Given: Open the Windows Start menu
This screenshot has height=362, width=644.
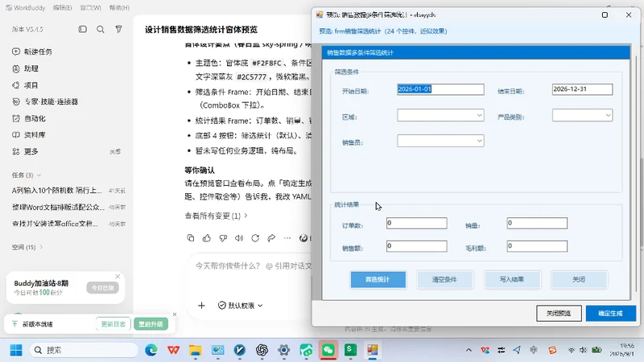Looking at the screenshot, I should tap(16, 350).
